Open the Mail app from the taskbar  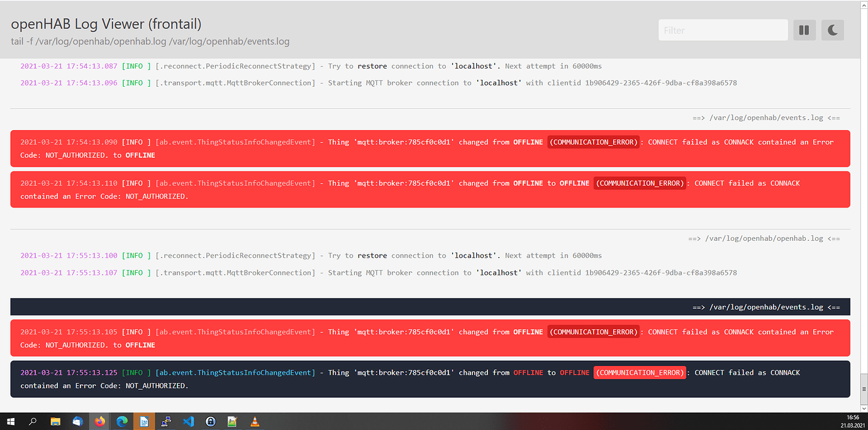click(77, 421)
